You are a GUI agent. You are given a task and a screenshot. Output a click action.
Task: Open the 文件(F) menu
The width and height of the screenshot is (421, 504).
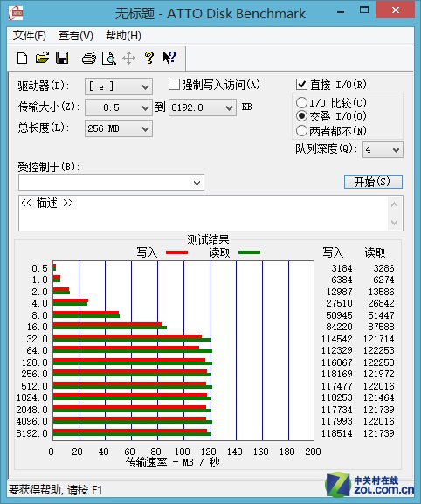[29, 36]
